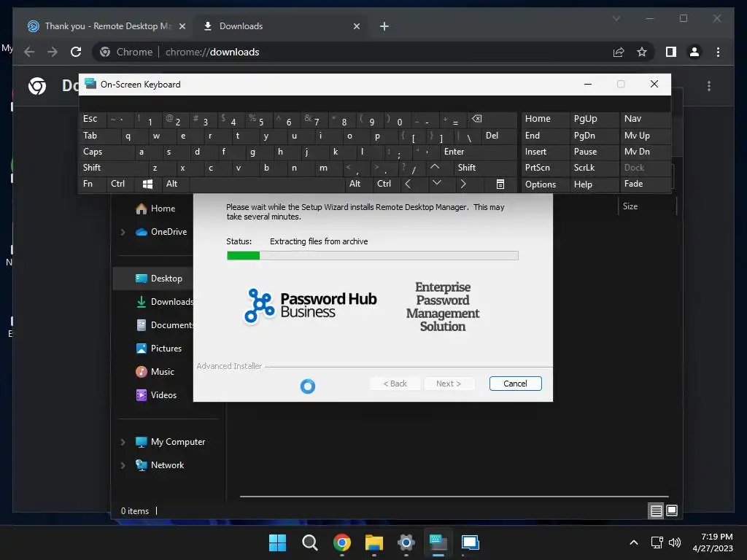Open Chrome three-dot menu
747x560 pixels.
(718, 52)
